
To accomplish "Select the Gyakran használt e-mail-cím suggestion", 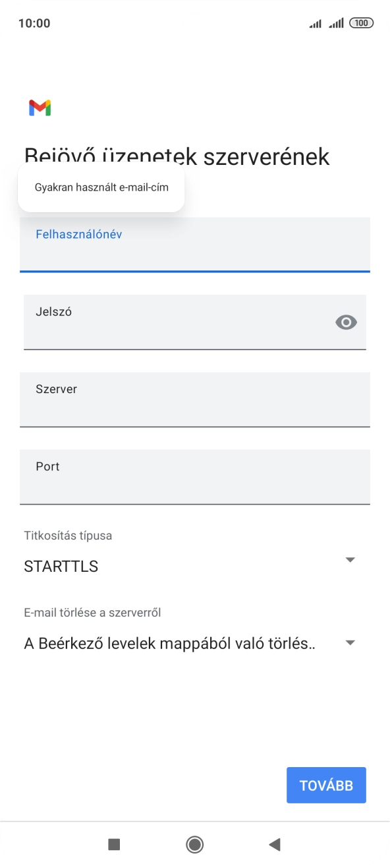I will point(101,187).
